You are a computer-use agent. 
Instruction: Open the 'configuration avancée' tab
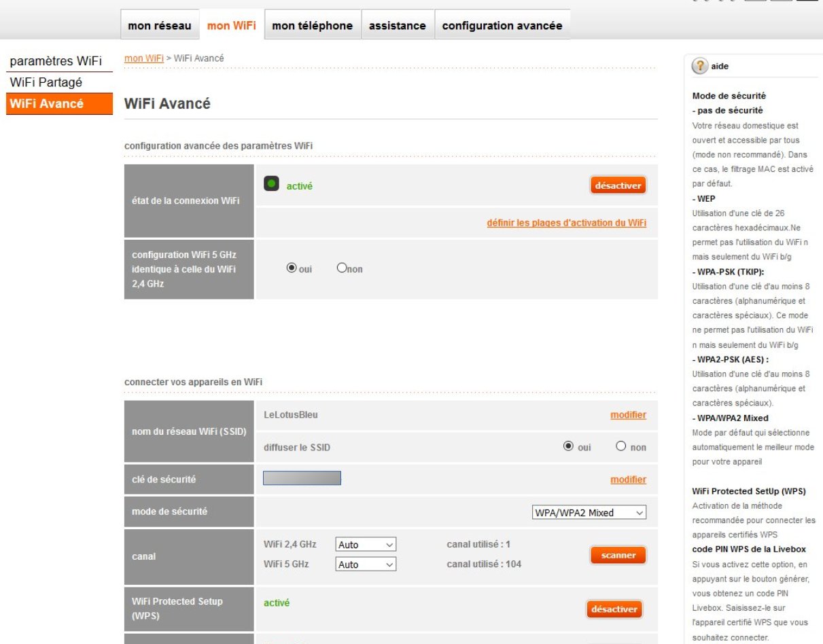(x=502, y=26)
